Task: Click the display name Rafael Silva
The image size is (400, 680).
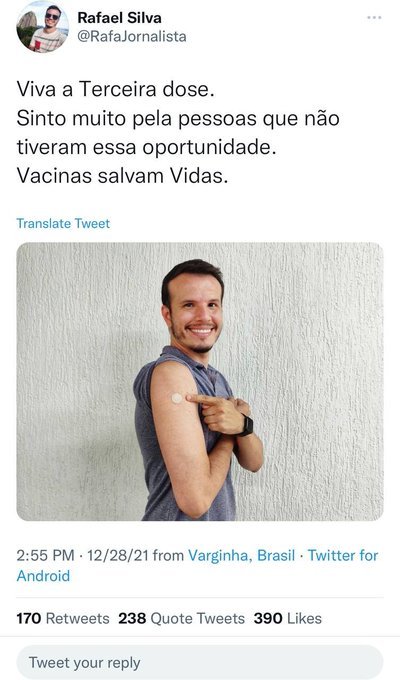Action: point(119,18)
